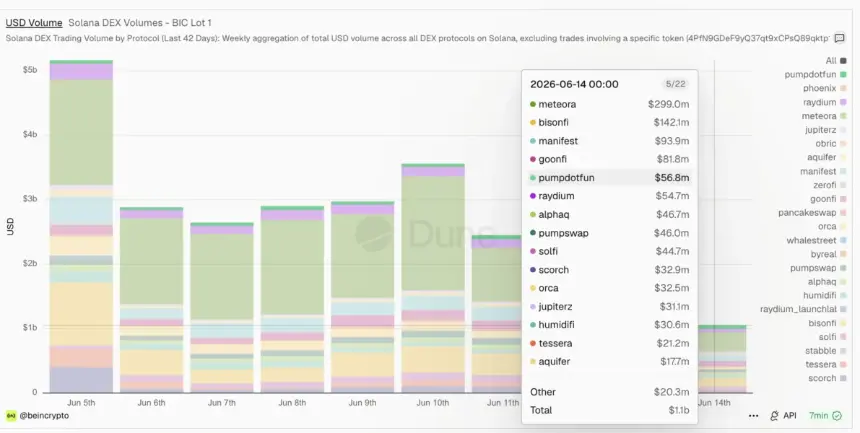Toggle jupiterz series in the legend
This screenshot has width=860, height=433.
825,130
